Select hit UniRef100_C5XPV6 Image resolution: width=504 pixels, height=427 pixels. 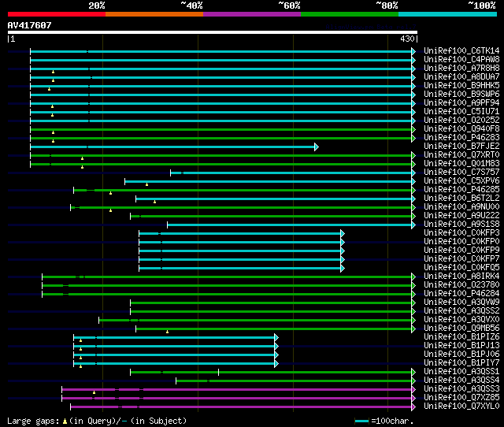(x=461, y=181)
